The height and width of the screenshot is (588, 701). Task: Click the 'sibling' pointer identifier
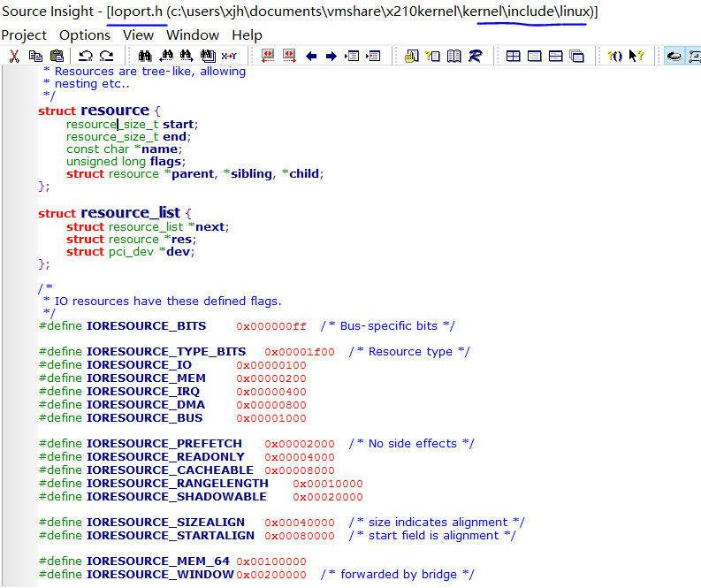pyautogui.click(x=251, y=174)
